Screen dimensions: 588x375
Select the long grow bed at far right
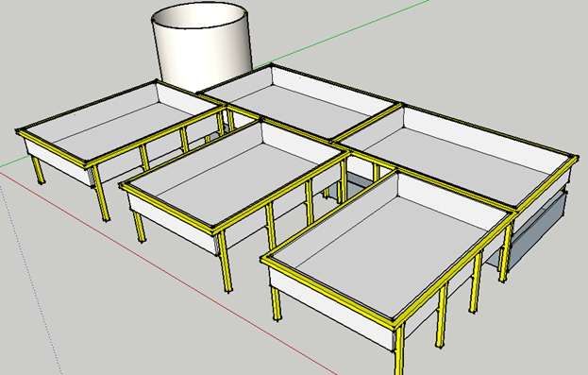pos(456,158)
